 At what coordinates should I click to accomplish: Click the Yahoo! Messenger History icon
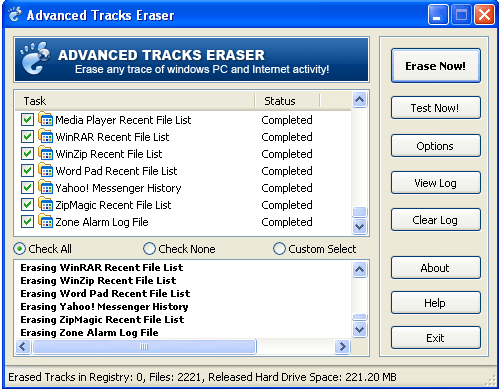pyautogui.click(x=46, y=187)
